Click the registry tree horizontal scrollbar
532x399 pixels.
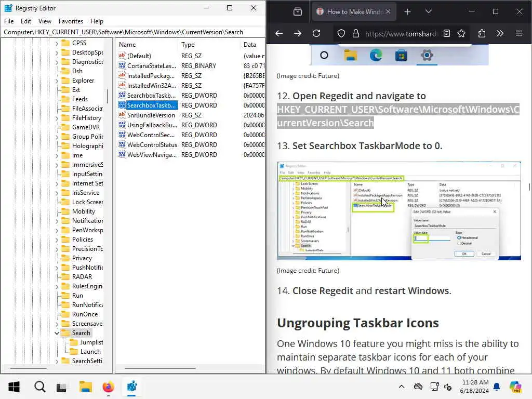[x=29, y=368]
